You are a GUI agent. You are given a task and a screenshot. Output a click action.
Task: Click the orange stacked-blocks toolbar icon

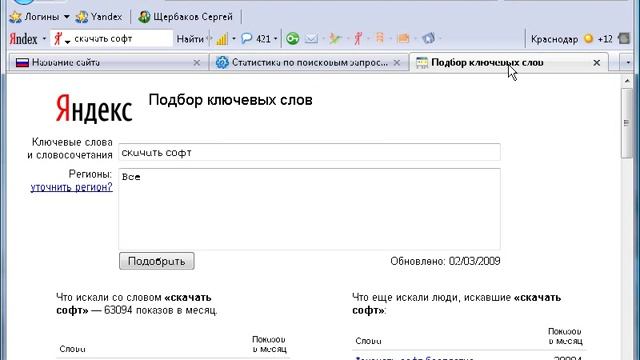[x=380, y=38]
